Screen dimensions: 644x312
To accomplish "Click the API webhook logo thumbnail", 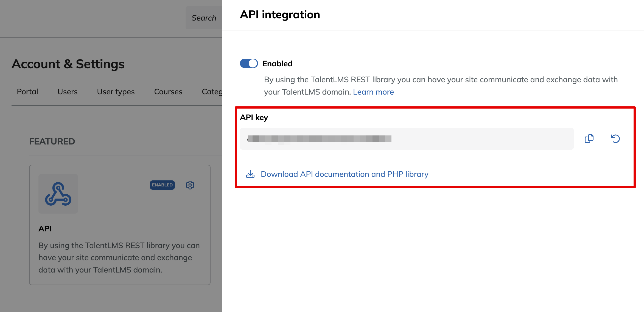I will point(58,194).
